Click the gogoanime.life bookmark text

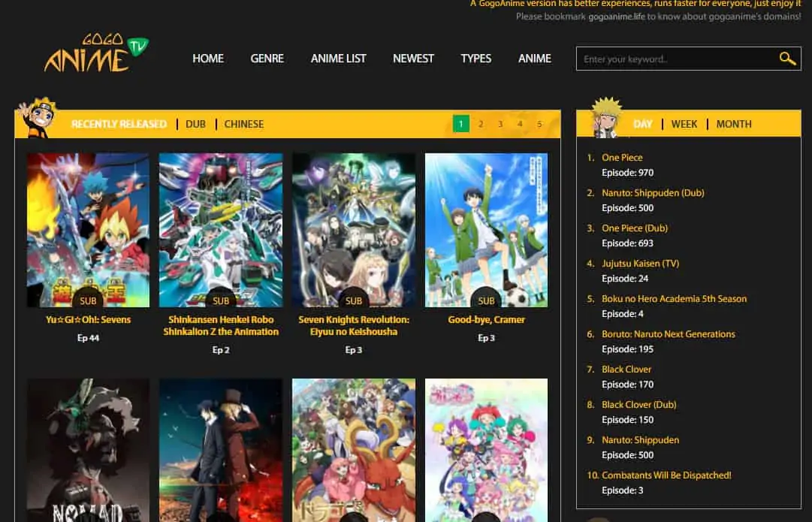point(617,17)
